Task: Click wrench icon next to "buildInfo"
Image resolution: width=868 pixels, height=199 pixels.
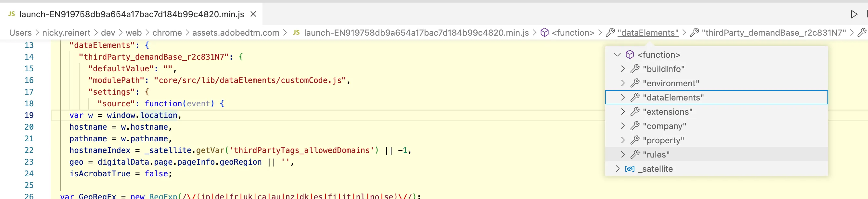Action: point(635,69)
